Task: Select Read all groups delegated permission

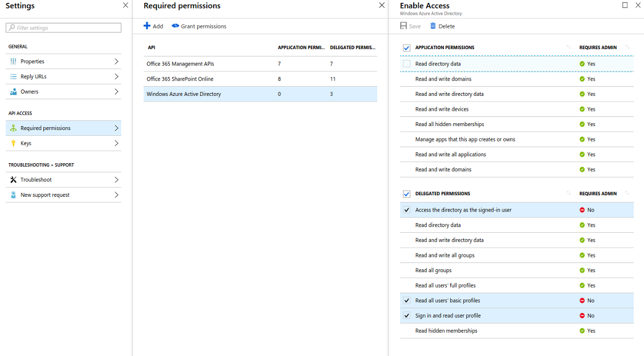Action: 517,270
